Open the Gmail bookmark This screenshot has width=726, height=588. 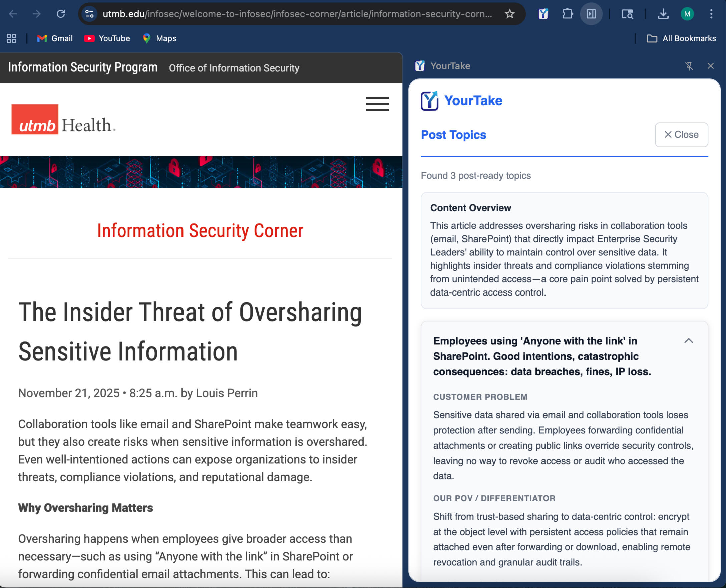55,39
